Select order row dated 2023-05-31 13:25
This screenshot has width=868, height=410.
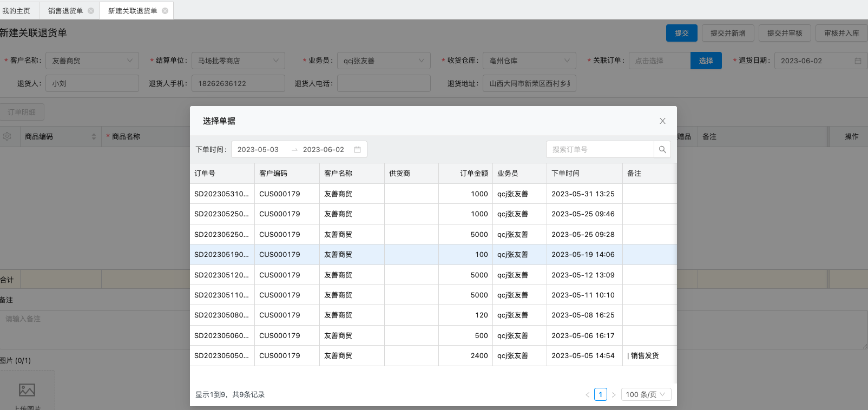(433, 194)
